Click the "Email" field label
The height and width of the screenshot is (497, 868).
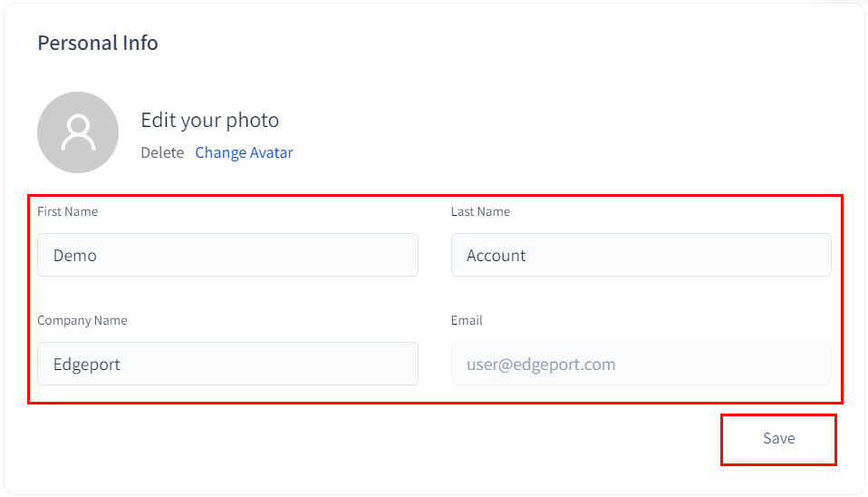467,320
